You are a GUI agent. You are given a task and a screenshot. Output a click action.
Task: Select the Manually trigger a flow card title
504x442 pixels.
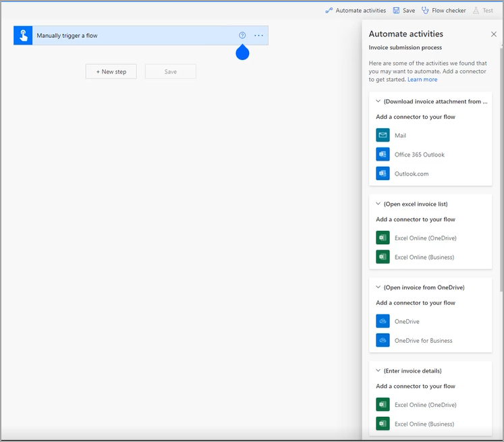(x=67, y=35)
